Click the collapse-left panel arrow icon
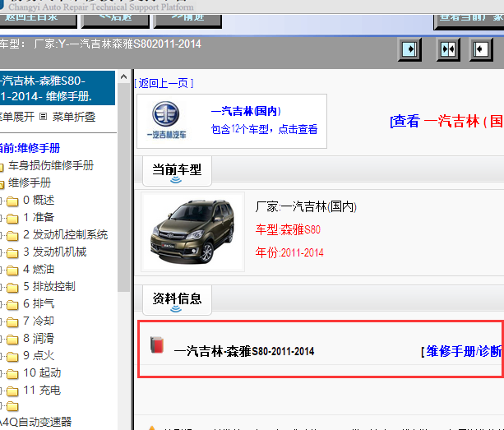This screenshot has height=430, width=504. (x=481, y=49)
